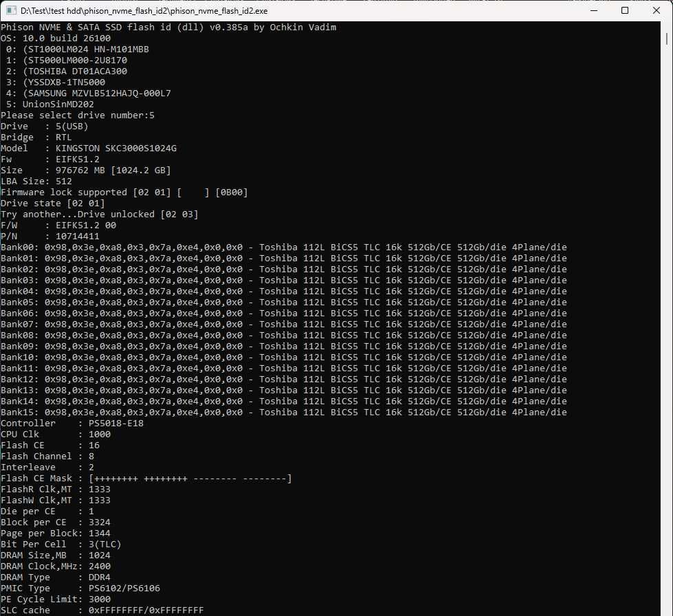The width and height of the screenshot is (673, 616).
Task: Click the Bank15 flash ID row
Action: (284, 412)
